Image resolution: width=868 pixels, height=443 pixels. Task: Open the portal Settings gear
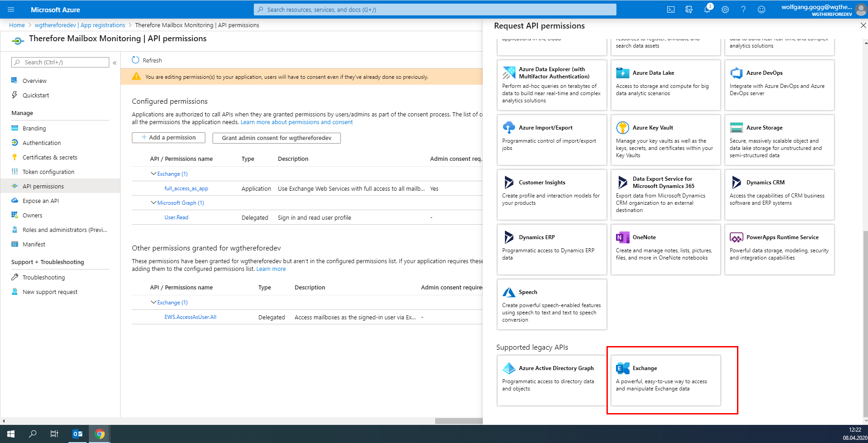point(725,10)
